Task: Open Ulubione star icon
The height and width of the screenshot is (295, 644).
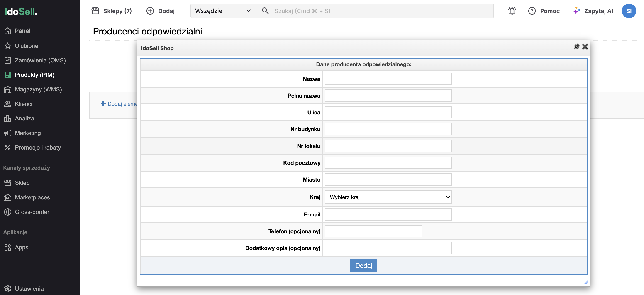Action: click(8, 46)
